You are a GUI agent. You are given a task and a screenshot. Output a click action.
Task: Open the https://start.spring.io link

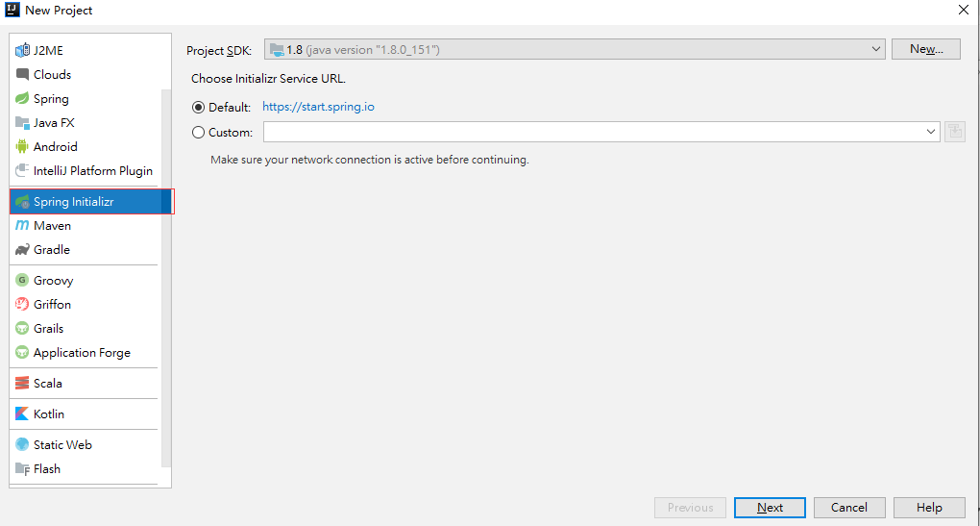(x=318, y=108)
